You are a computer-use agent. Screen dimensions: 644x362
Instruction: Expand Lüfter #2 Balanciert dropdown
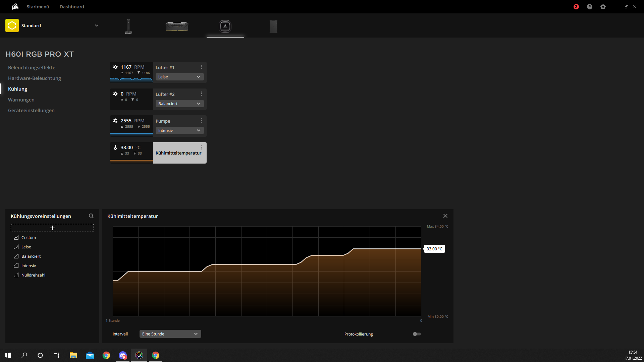pos(179,104)
